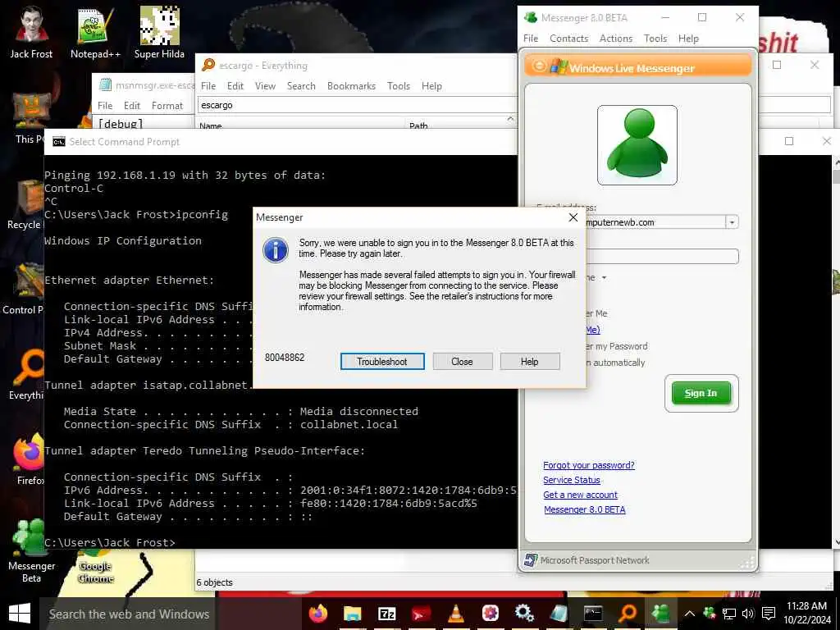Open Everything Tools menu
Image resolution: width=840 pixels, height=630 pixels.
click(x=399, y=85)
